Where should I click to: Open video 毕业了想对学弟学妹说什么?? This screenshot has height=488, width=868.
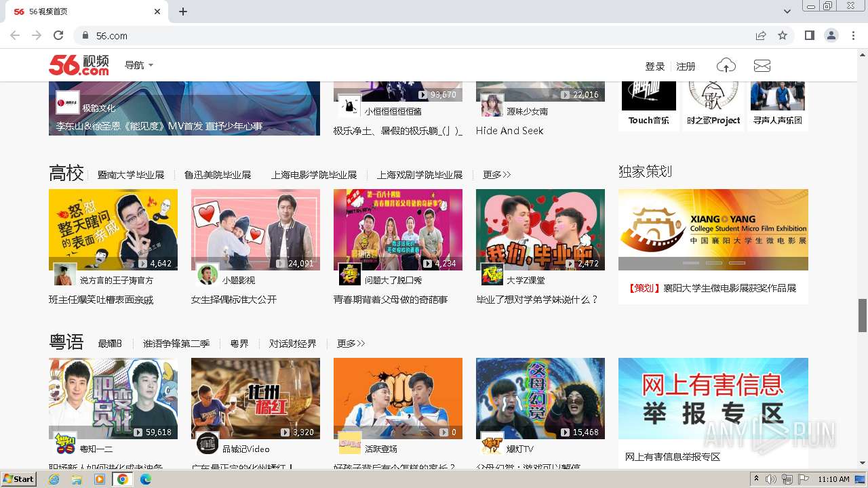click(537, 300)
